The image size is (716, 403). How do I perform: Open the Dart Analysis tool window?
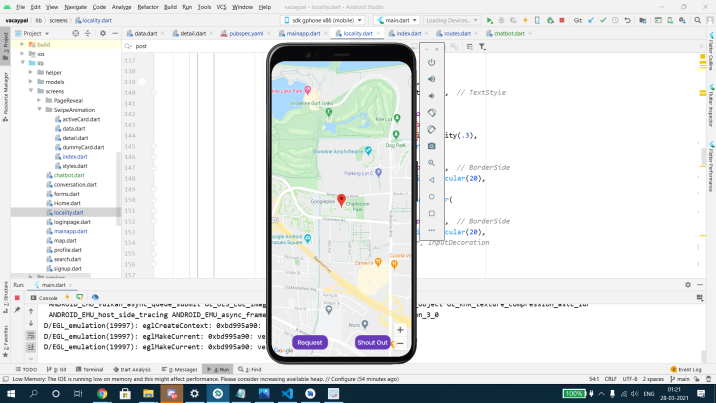[x=132, y=369]
